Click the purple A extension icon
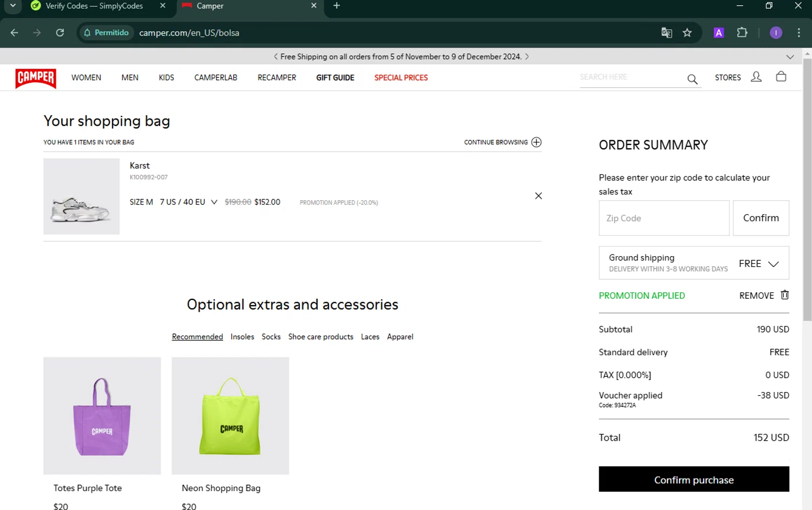 click(718, 33)
